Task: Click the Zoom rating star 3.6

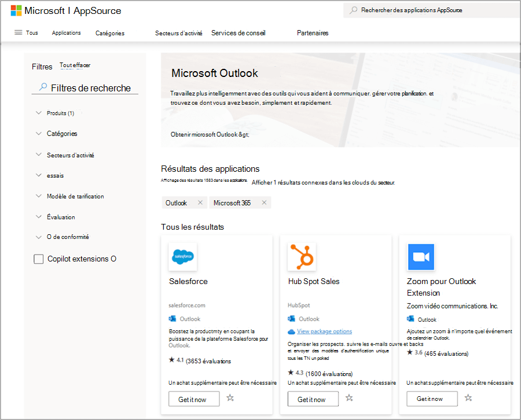Action: click(x=410, y=352)
